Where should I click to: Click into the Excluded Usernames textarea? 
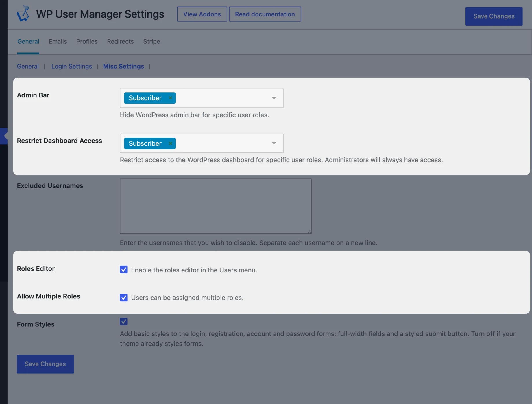tap(216, 206)
